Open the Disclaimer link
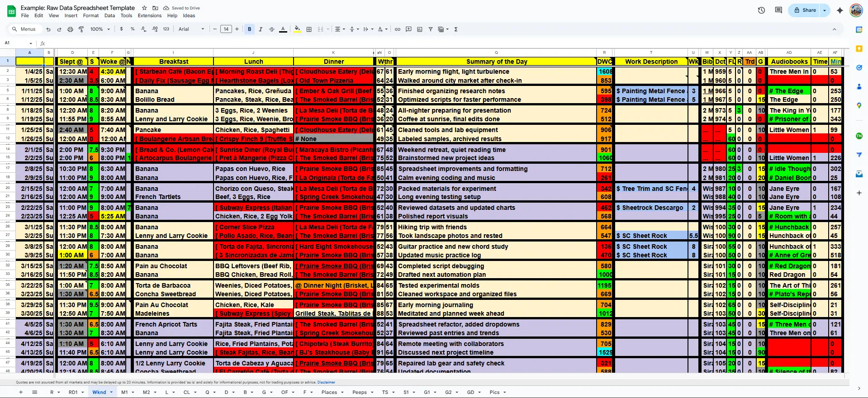The image size is (868, 398). 326,382
